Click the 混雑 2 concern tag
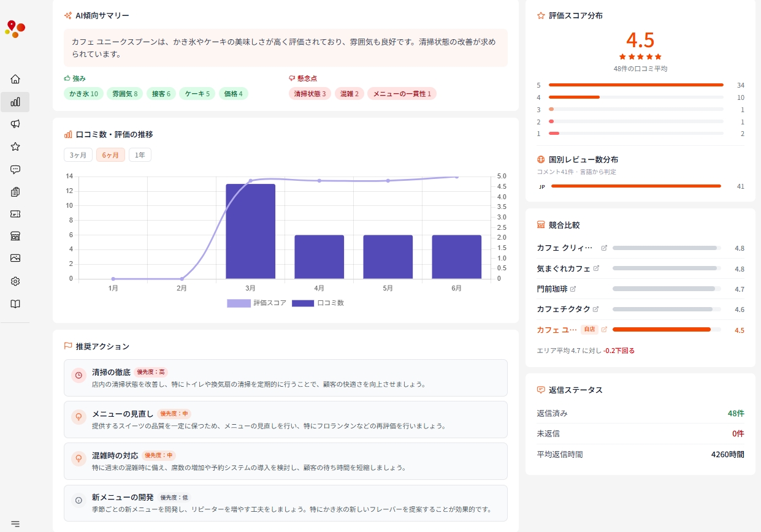761x532 pixels. [350, 94]
